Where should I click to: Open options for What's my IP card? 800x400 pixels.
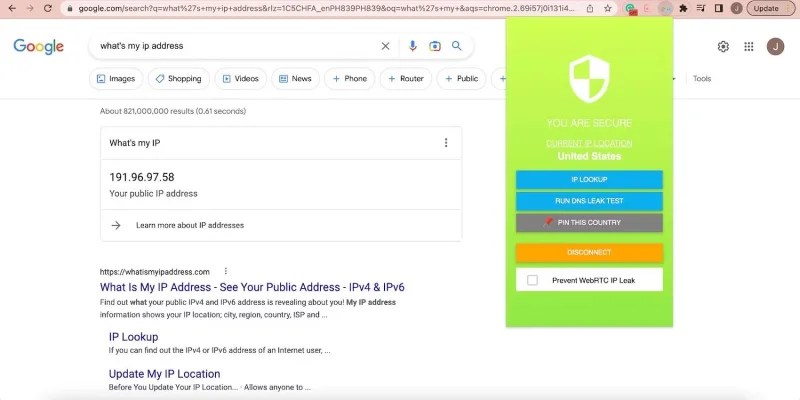(x=446, y=143)
